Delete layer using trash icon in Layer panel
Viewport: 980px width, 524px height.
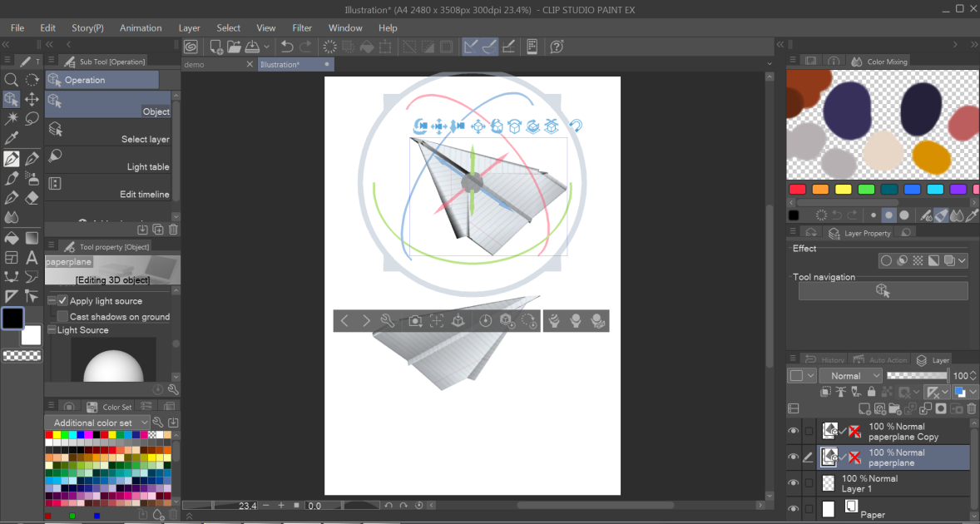(971, 409)
